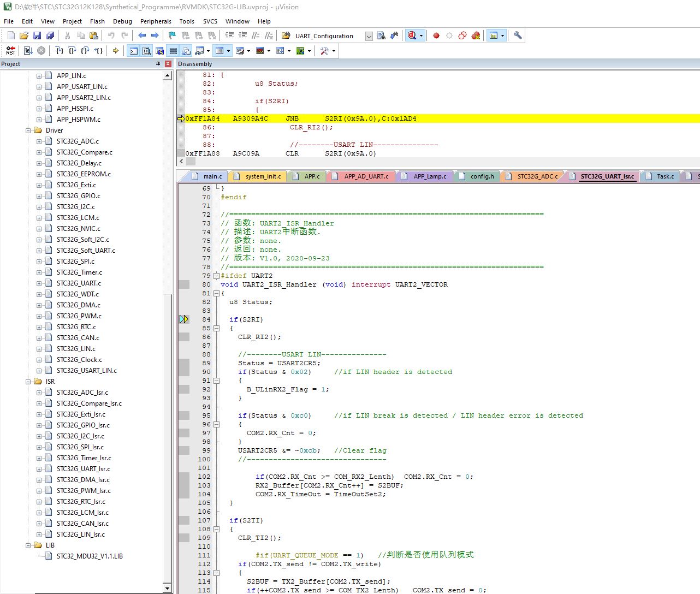
Task: Toggle the Symbols Window button
Action: (159, 51)
